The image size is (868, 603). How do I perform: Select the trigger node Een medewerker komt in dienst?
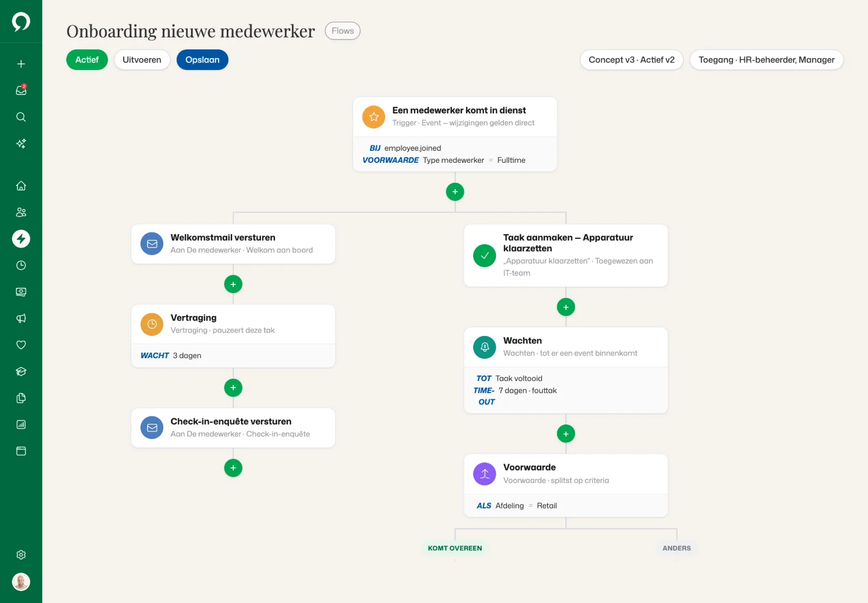pyautogui.click(x=455, y=135)
